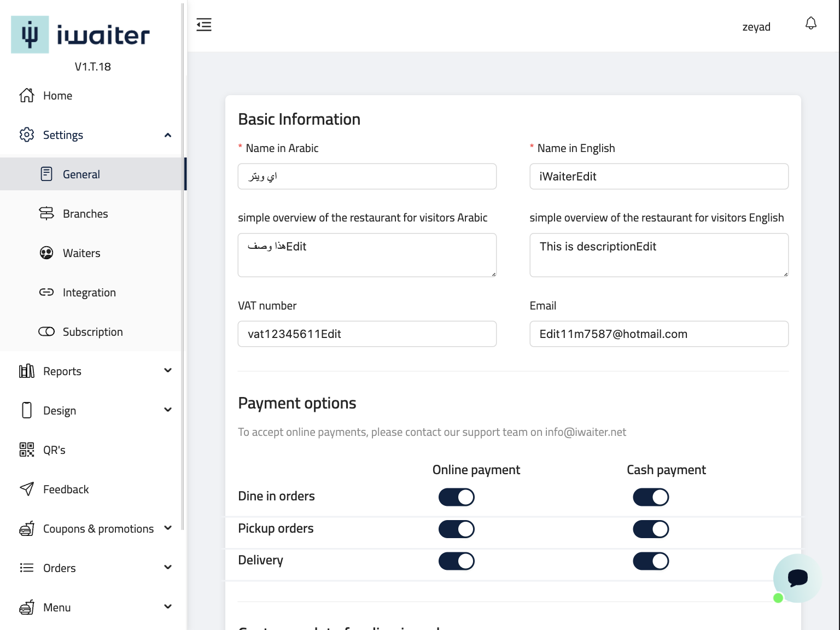Screen dimensions: 840x630
Task: Turn off online payment for Delivery
Action: (456, 561)
